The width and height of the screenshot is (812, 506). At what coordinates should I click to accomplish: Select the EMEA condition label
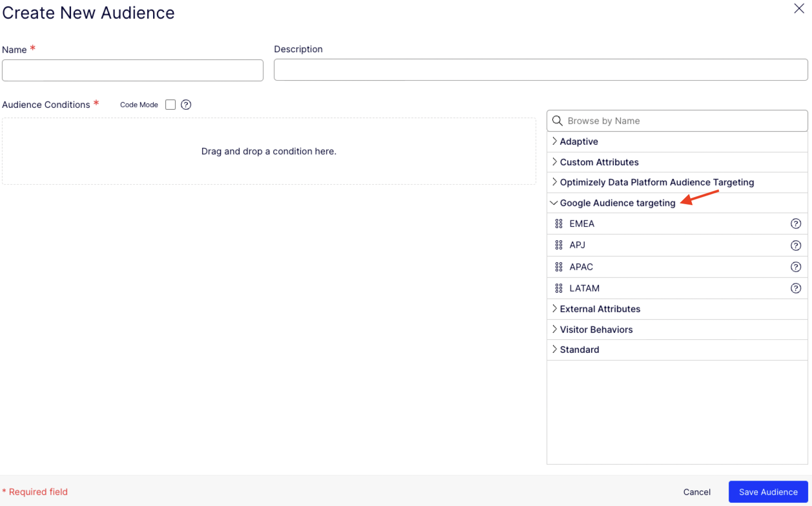tap(582, 224)
